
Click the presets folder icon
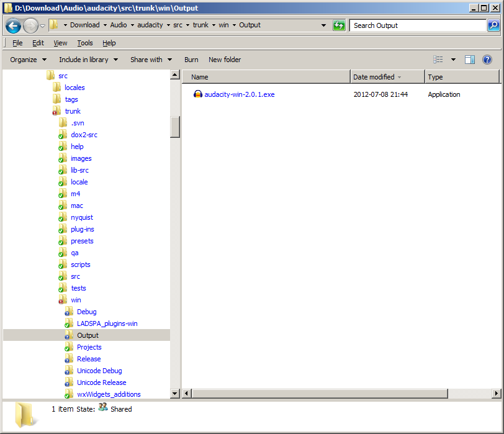pos(63,241)
